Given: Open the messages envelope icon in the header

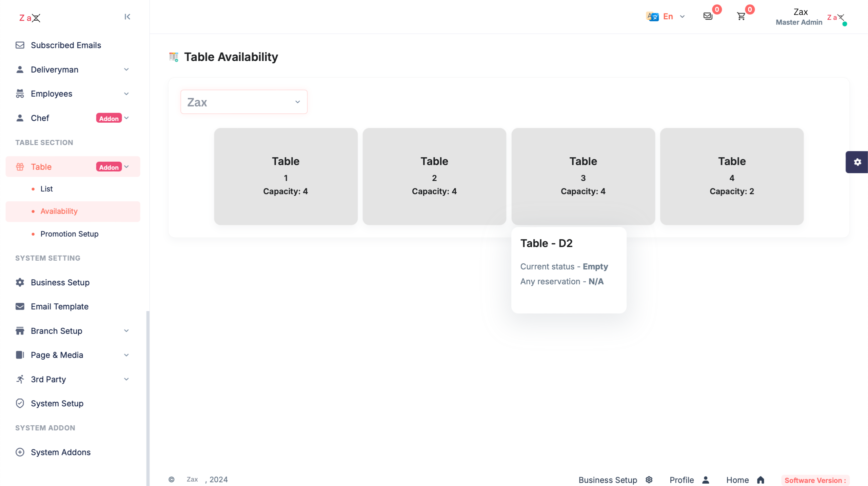Looking at the screenshot, I should pos(708,16).
